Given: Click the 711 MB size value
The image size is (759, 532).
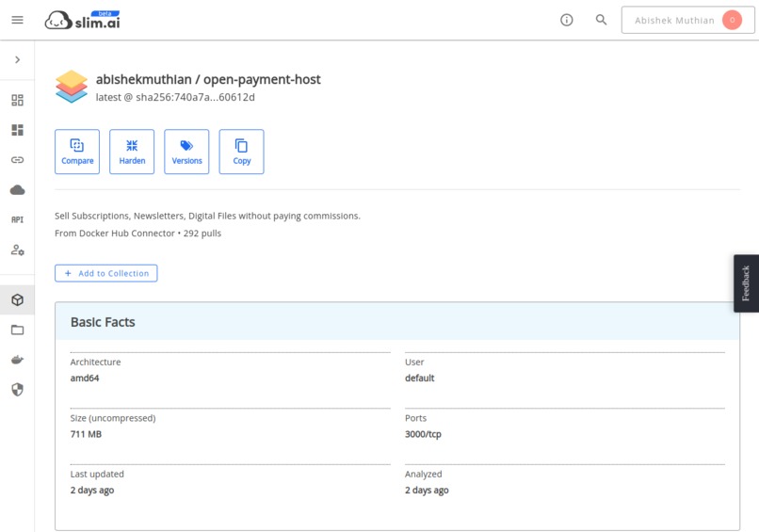Looking at the screenshot, I should (86, 434).
